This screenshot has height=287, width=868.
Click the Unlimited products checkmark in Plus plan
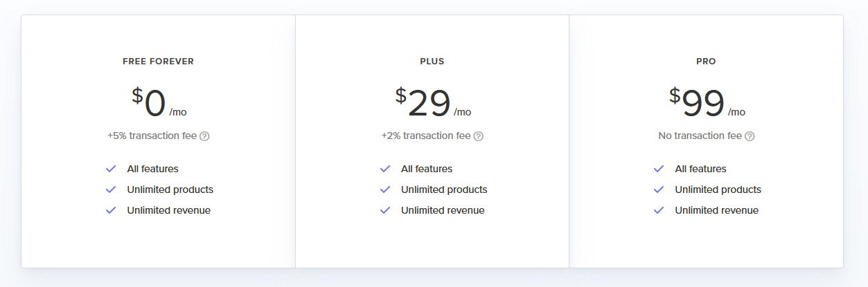click(x=385, y=189)
